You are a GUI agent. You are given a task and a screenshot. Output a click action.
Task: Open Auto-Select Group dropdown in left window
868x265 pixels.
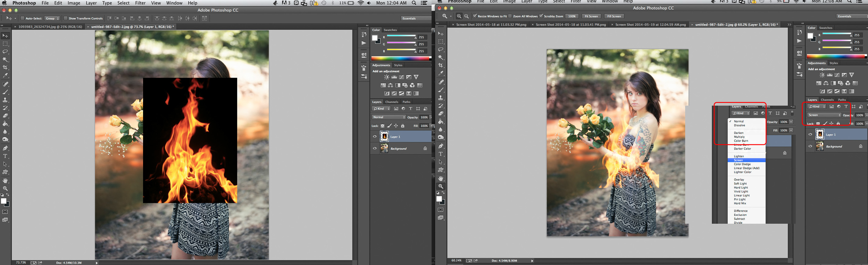[52, 18]
